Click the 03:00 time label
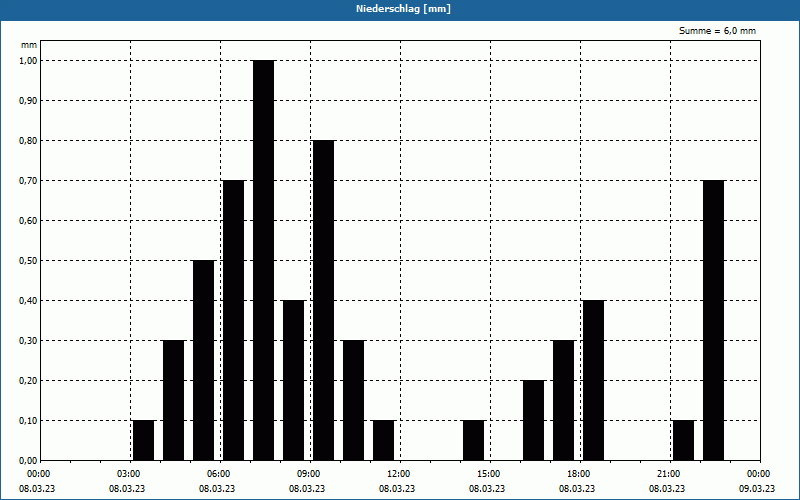 tap(127, 474)
